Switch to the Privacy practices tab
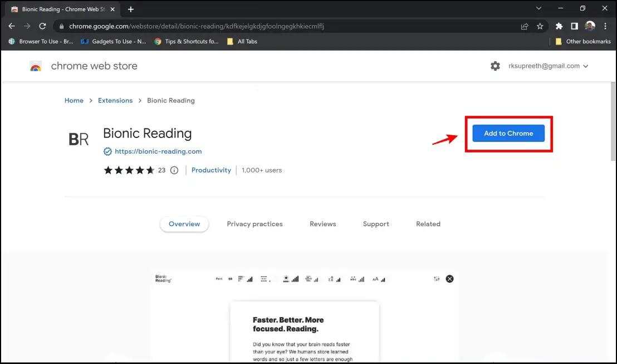The image size is (617, 364). (254, 224)
